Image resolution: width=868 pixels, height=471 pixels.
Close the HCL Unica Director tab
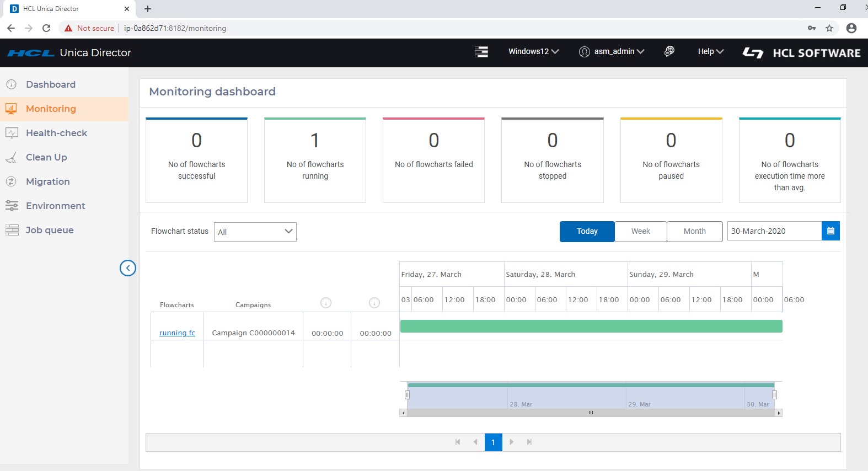pos(127,9)
